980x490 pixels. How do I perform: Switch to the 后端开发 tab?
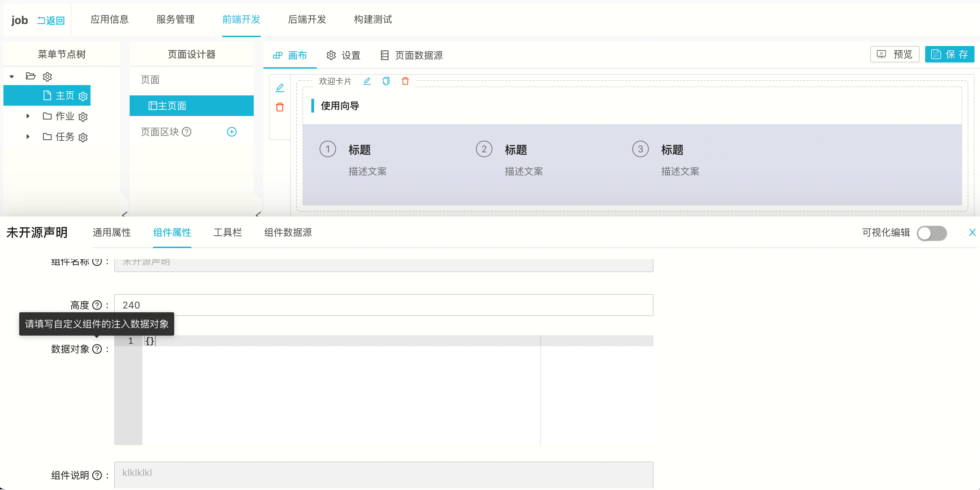[x=307, y=20]
